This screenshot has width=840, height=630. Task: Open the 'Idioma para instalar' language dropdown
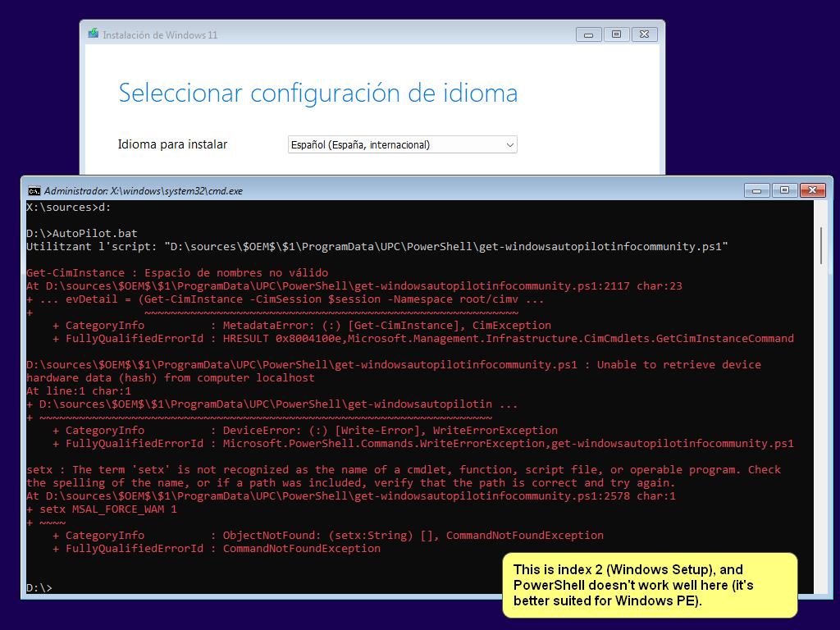(402, 144)
